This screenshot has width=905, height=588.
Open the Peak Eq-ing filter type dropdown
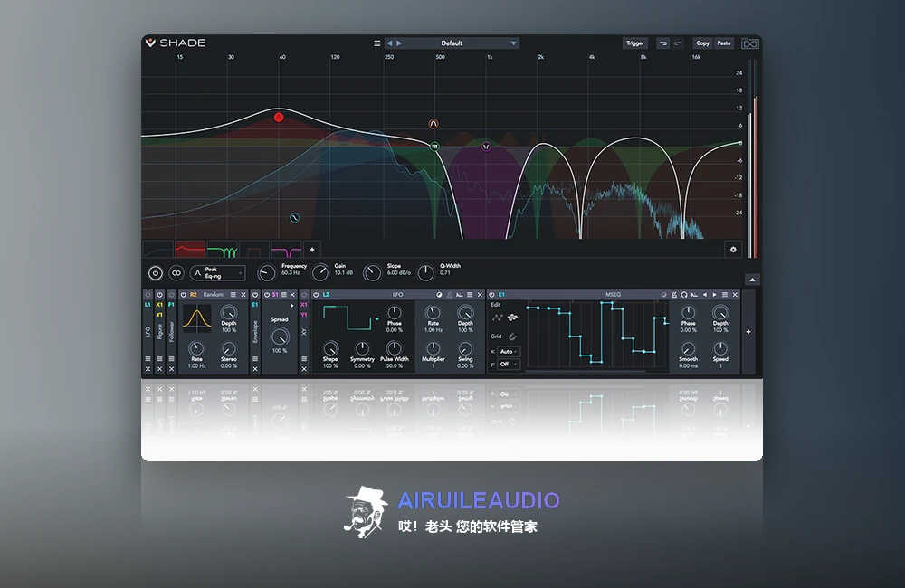pos(217,273)
